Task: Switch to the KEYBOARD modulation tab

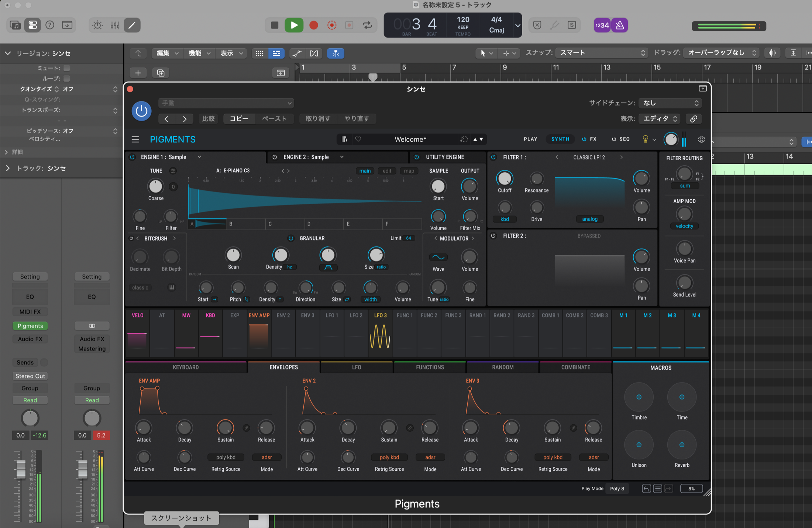Action: (x=186, y=367)
